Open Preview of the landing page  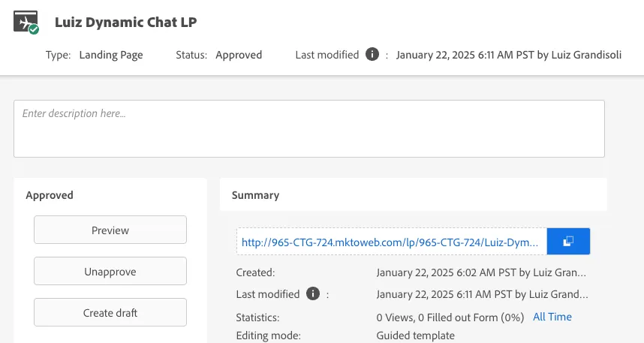tap(110, 230)
